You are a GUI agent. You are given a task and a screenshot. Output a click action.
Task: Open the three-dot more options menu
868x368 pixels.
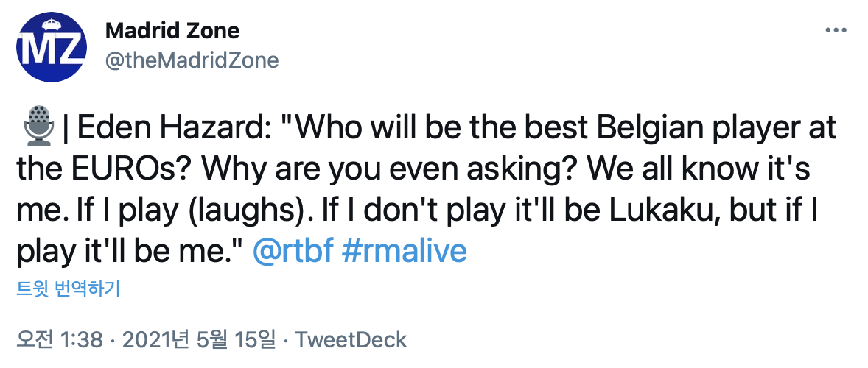tap(836, 31)
